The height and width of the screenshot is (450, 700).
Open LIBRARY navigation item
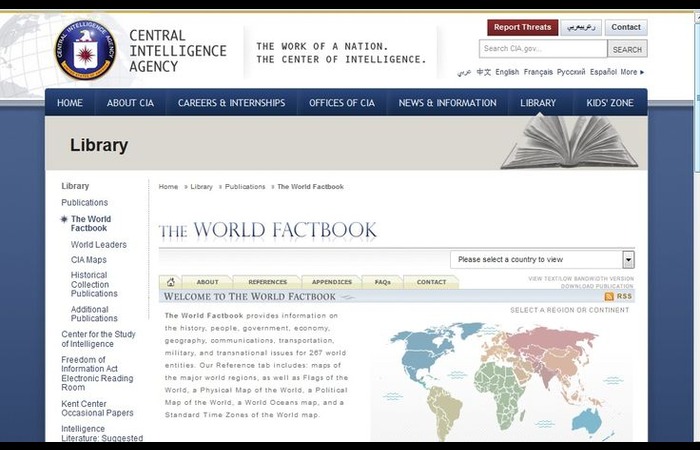[x=538, y=103]
